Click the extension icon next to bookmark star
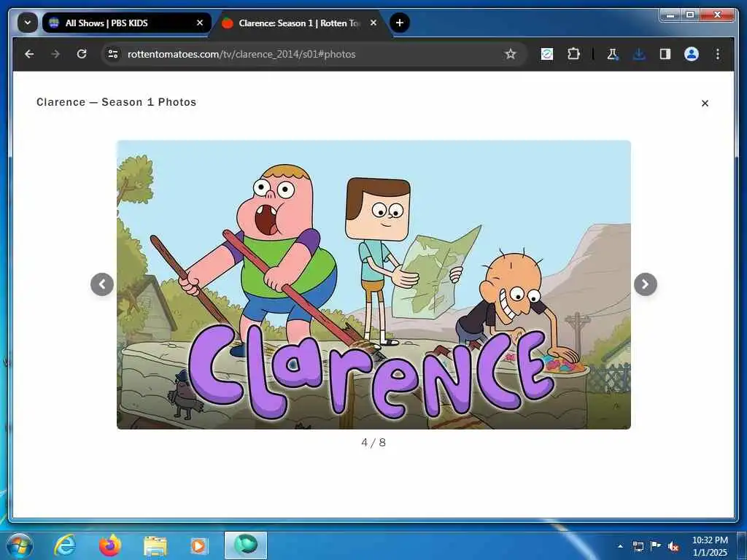 [547, 54]
